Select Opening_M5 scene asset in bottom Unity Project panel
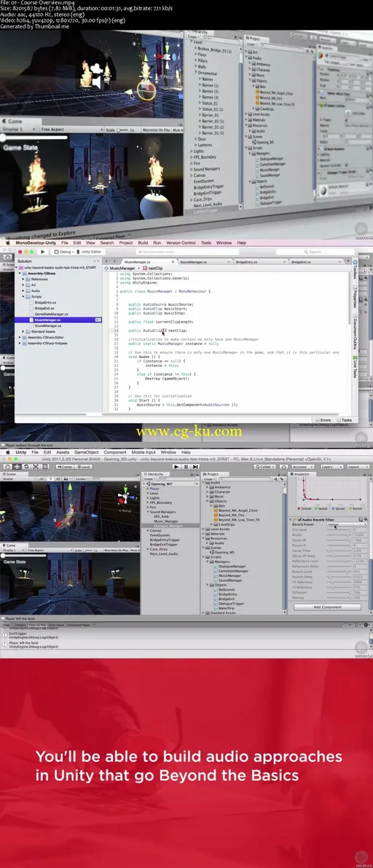This screenshot has height=868, width=373. [x=224, y=553]
